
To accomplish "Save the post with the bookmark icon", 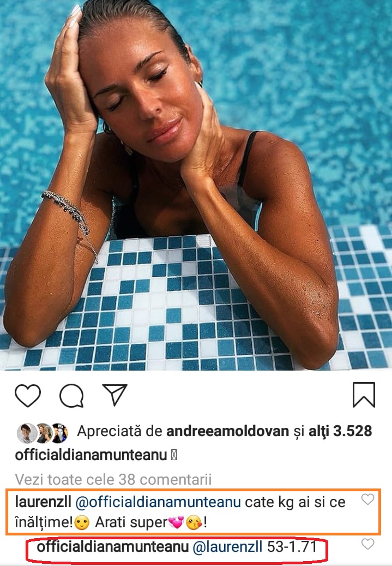I will pos(364,395).
